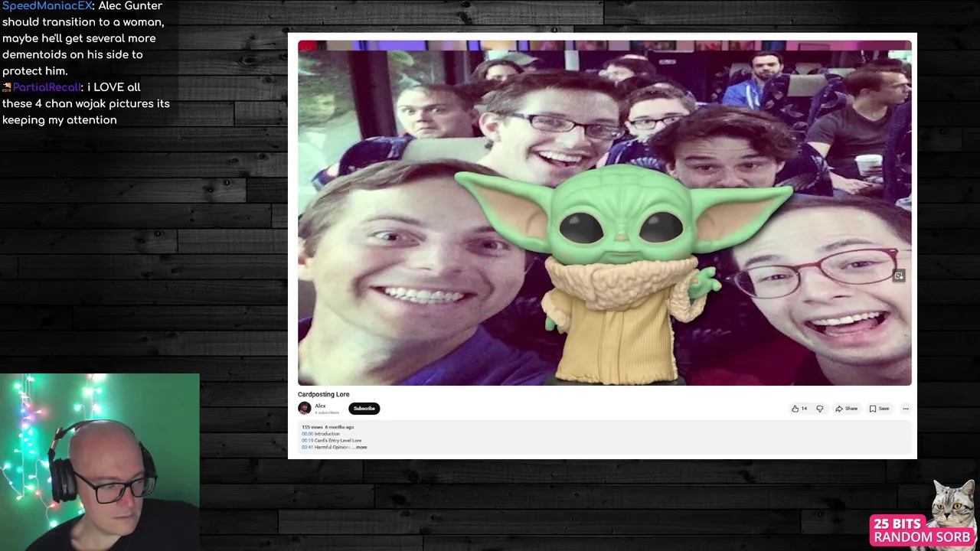Viewport: 980px width, 551px height.
Task: Open Alex's channel avatar
Action: pyautogui.click(x=305, y=409)
